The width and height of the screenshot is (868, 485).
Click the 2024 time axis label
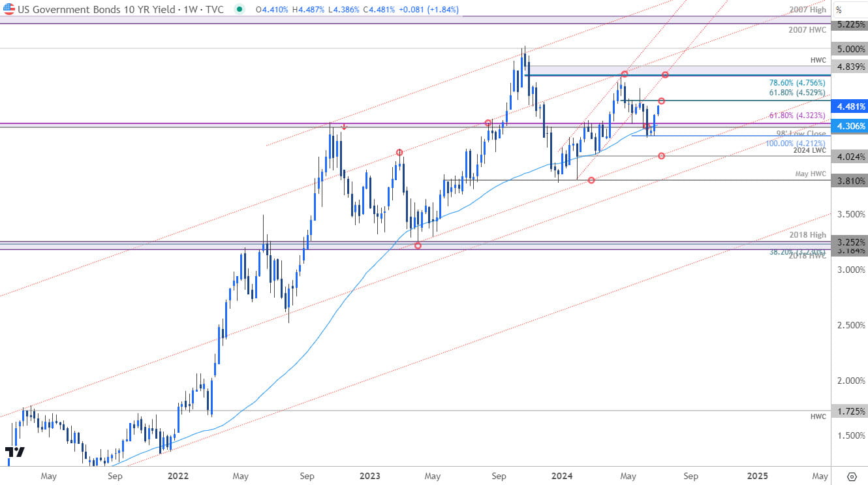pyautogui.click(x=563, y=476)
